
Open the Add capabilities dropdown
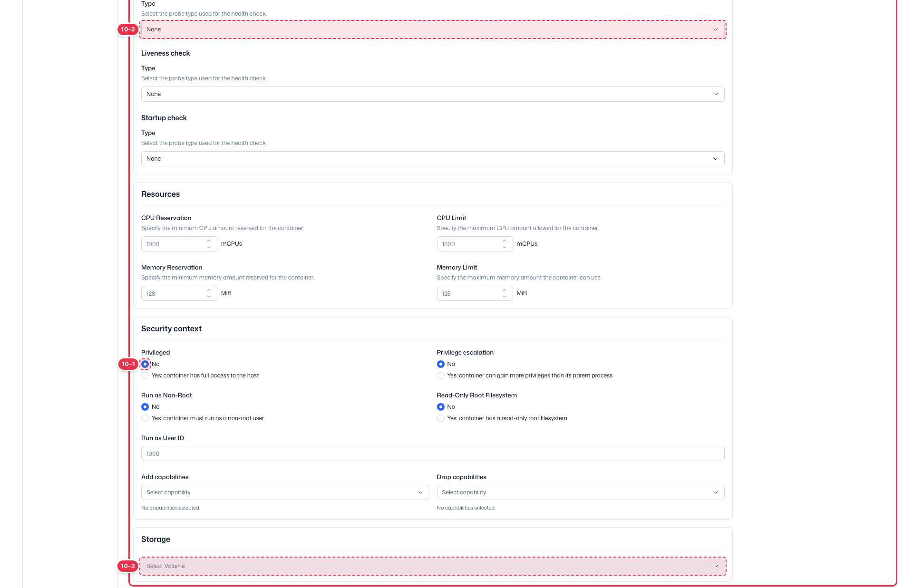[x=285, y=492]
